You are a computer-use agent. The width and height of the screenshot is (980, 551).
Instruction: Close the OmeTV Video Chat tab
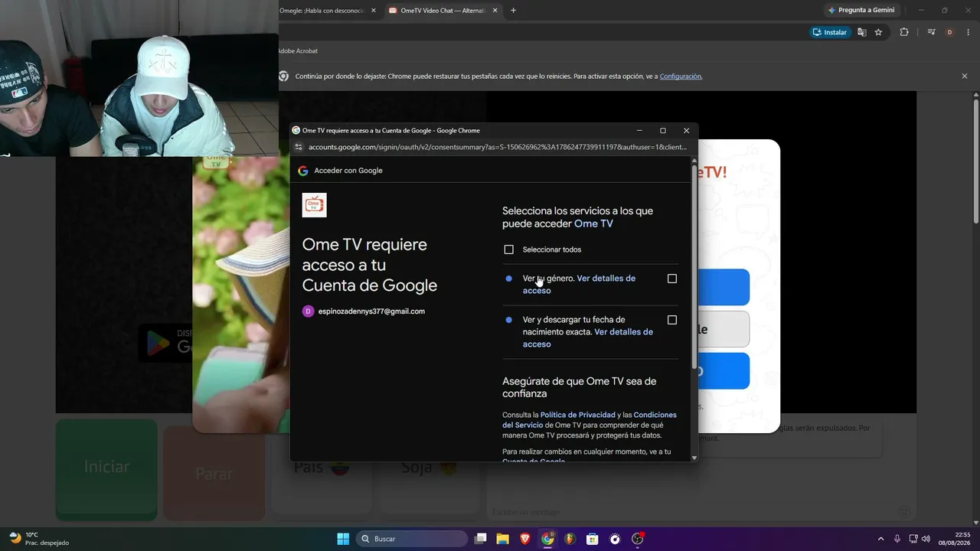[x=495, y=11]
